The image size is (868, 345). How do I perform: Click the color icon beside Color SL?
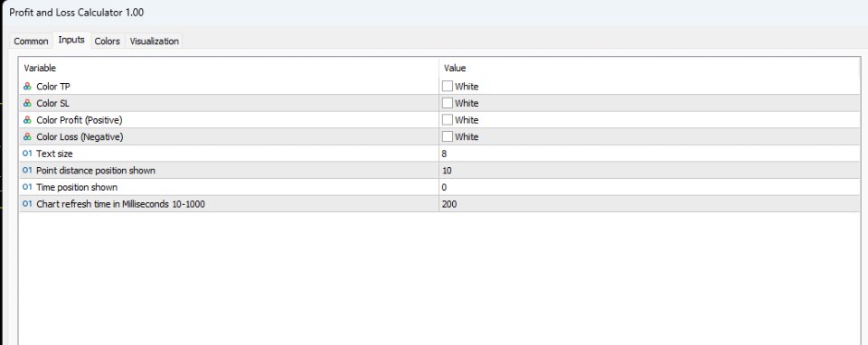pyautogui.click(x=27, y=103)
